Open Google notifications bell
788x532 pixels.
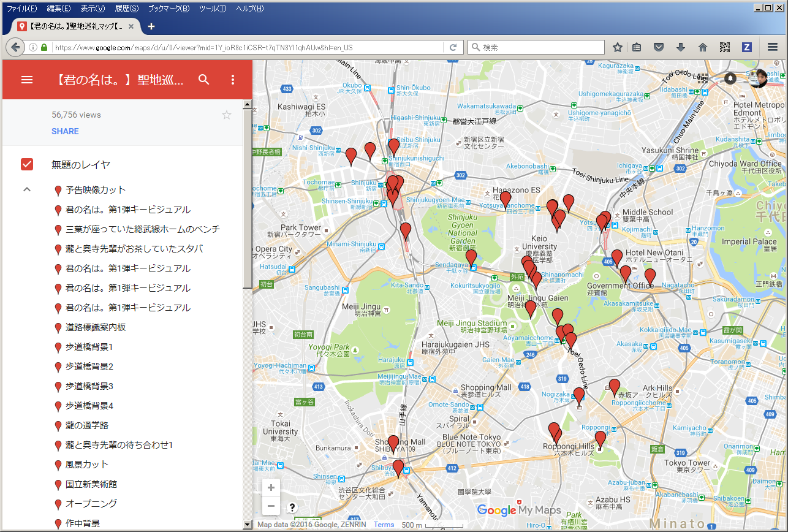tap(730, 78)
